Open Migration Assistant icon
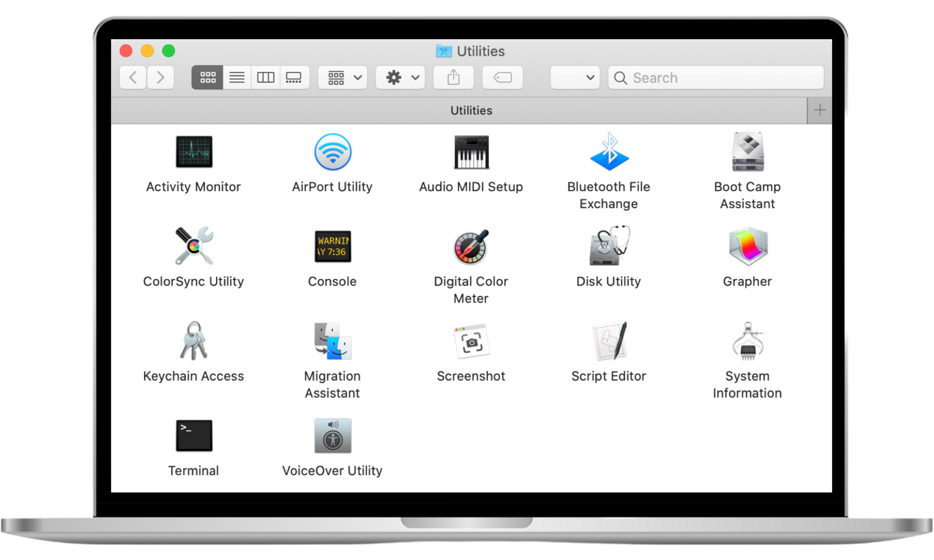 pos(333,341)
